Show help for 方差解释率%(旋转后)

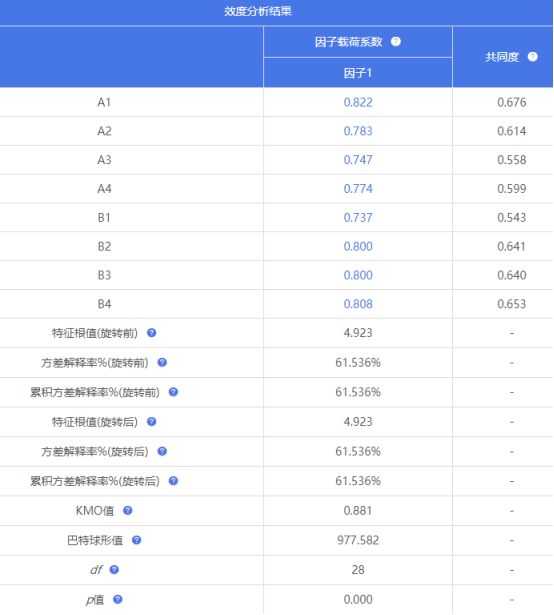[x=162, y=451]
